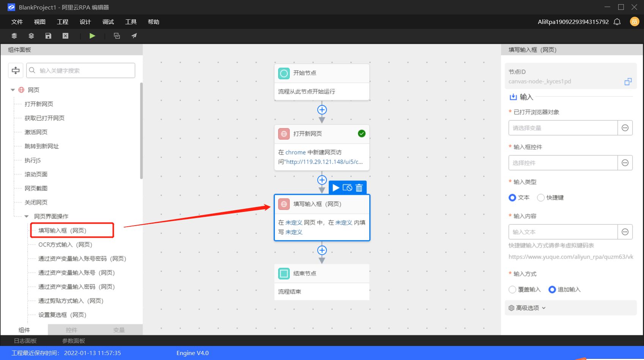Click the second layers icon in toolbar
Screen dimensions: 644x360
pyautogui.click(x=31, y=36)
